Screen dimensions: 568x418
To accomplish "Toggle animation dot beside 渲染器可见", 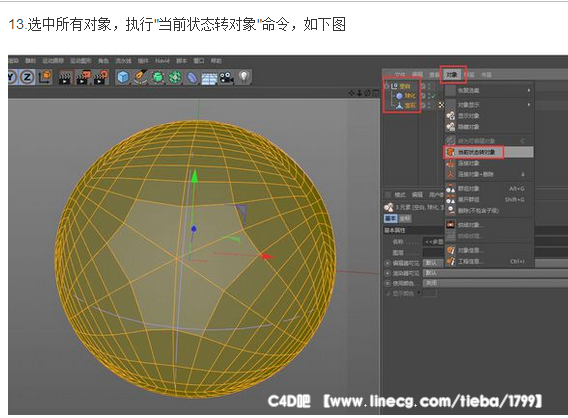I will coord(387,273).
